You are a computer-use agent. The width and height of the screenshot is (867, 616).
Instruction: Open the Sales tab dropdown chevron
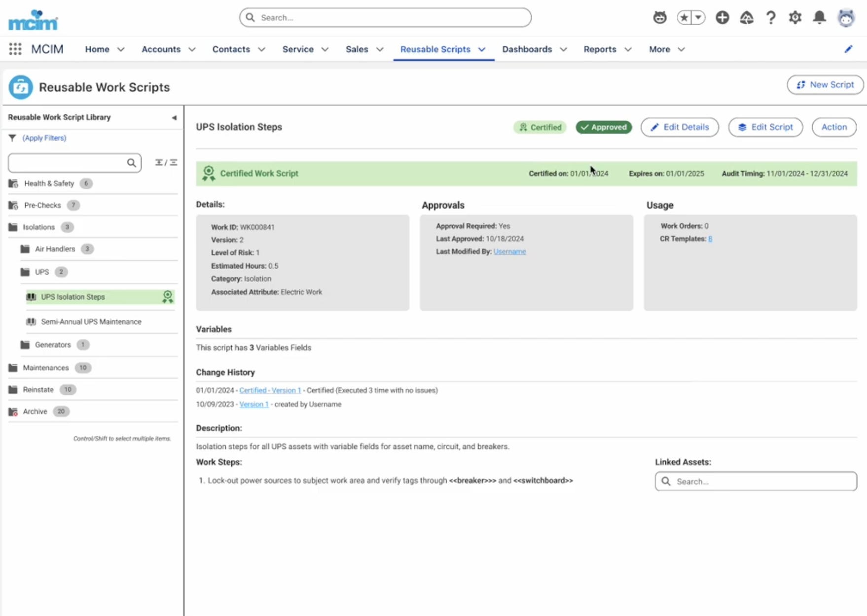tap(380, 49)
